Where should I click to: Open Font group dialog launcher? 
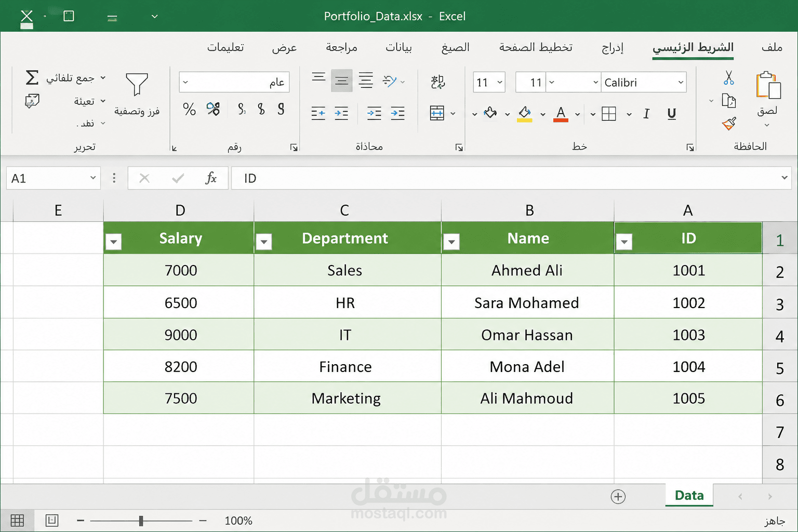[690, 148]
